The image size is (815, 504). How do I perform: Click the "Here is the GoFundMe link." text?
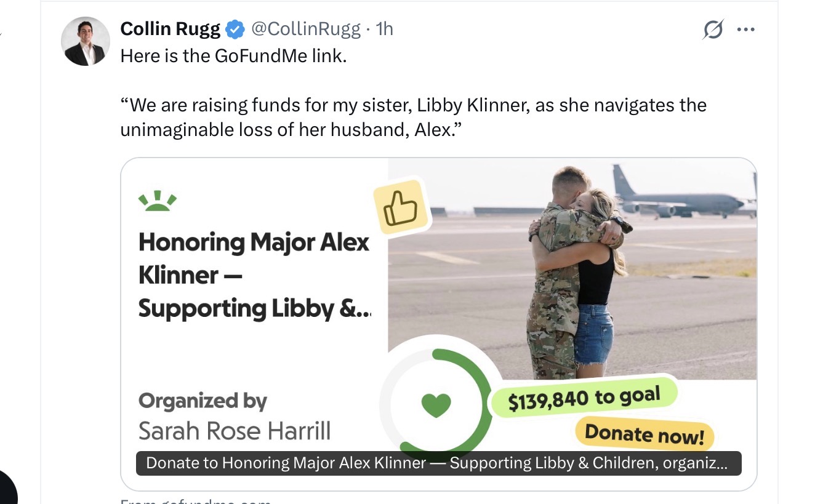pos(234,56)
